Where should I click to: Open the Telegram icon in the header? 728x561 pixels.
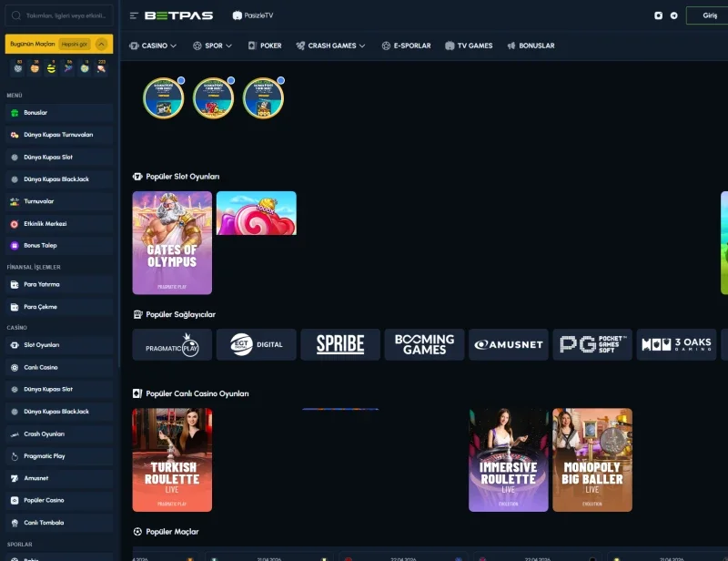[x=673, y=15]
